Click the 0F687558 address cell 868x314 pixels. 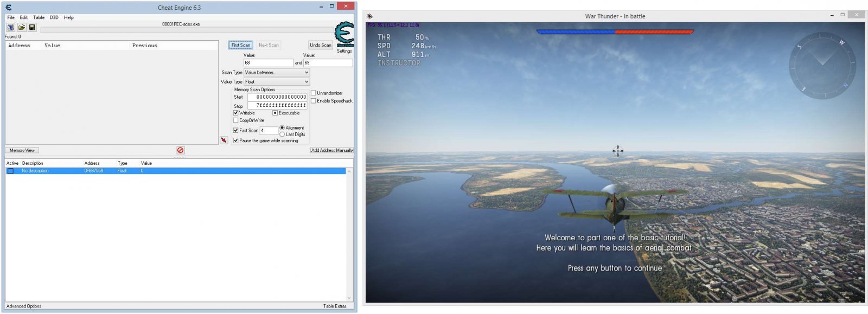[x=94, y=171]
